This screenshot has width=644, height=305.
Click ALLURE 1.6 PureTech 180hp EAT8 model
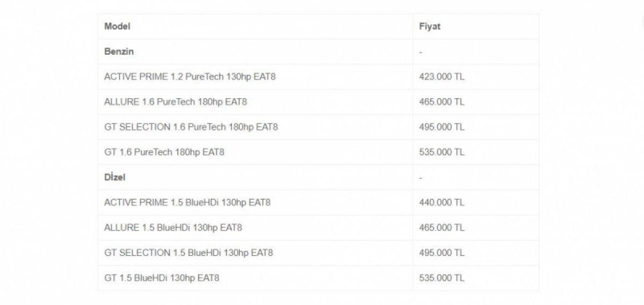pos(175,102)
